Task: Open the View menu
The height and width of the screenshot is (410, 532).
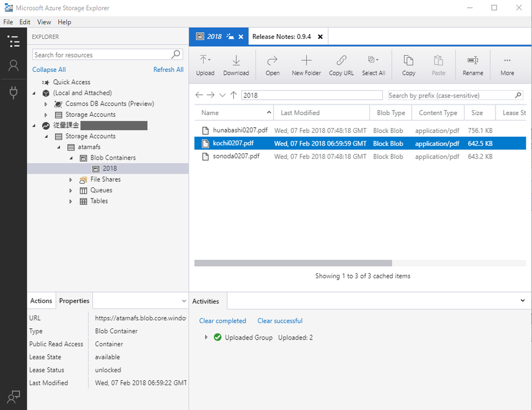Action: click(x=44, y=22)
